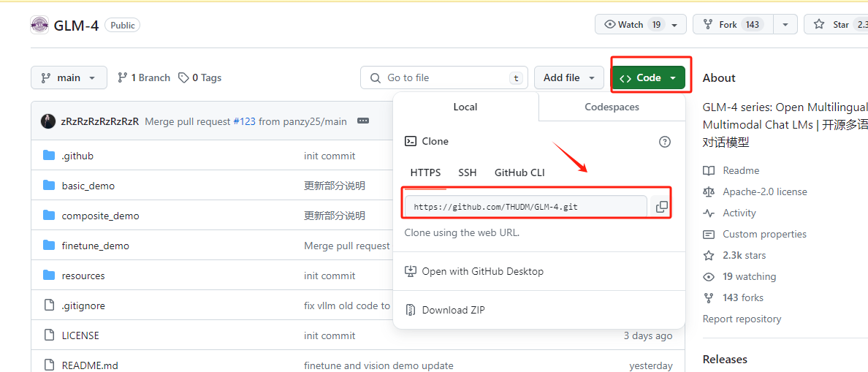Switch to the Local tab
The width and height of the screenshot is (868, 372).
coord(465,107)
